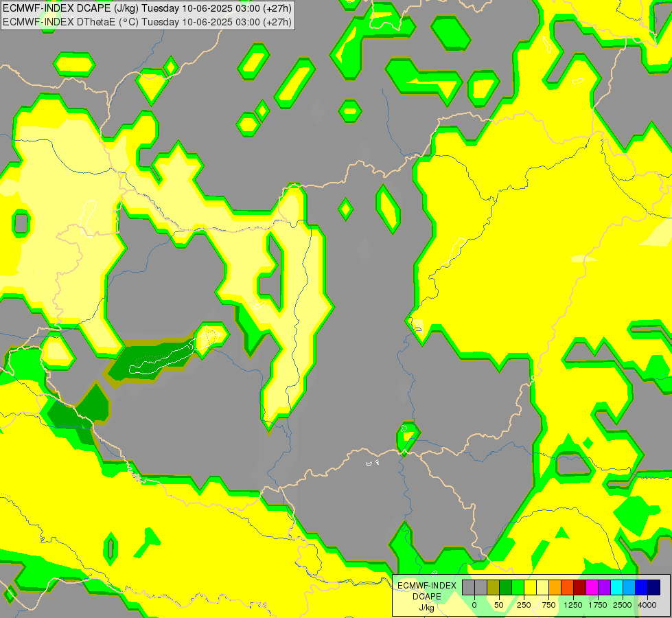
Task: Select the saturated yellow legend swatch
Action: click(x=531, y=588)
